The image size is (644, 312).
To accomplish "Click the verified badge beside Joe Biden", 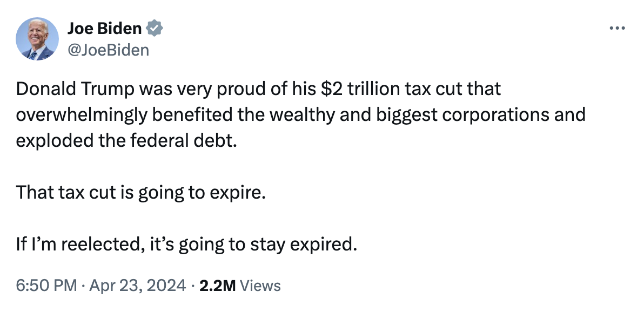I will click(155, 28).
